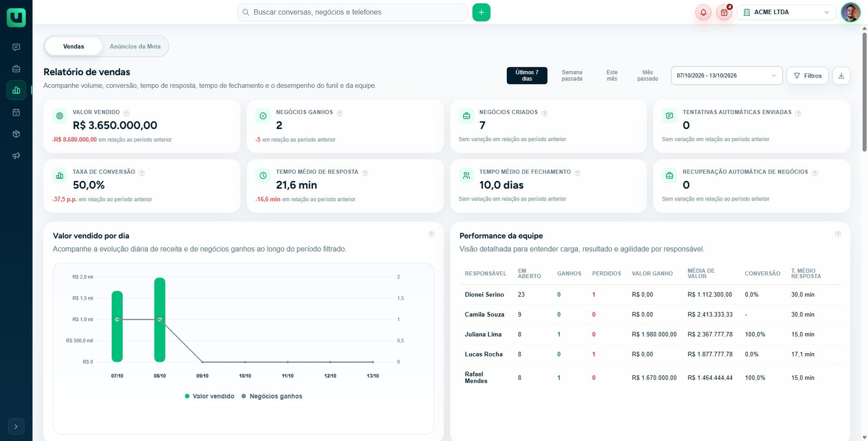Screen dimensions: 868x441
Task: Click the Rafael Mendes row name
Action: [476, 378]
